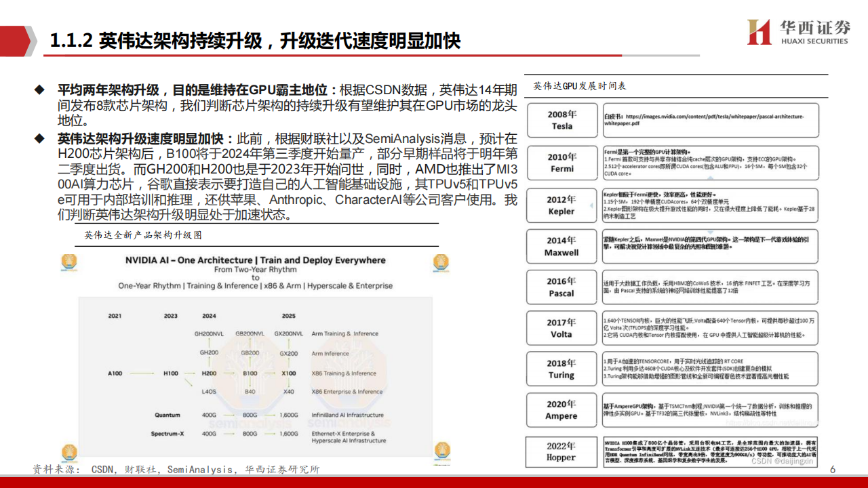This screenshot has width=868, height=488.
Task: Click the 资料来源 source line at bottom
Action: tap(176, 470)
